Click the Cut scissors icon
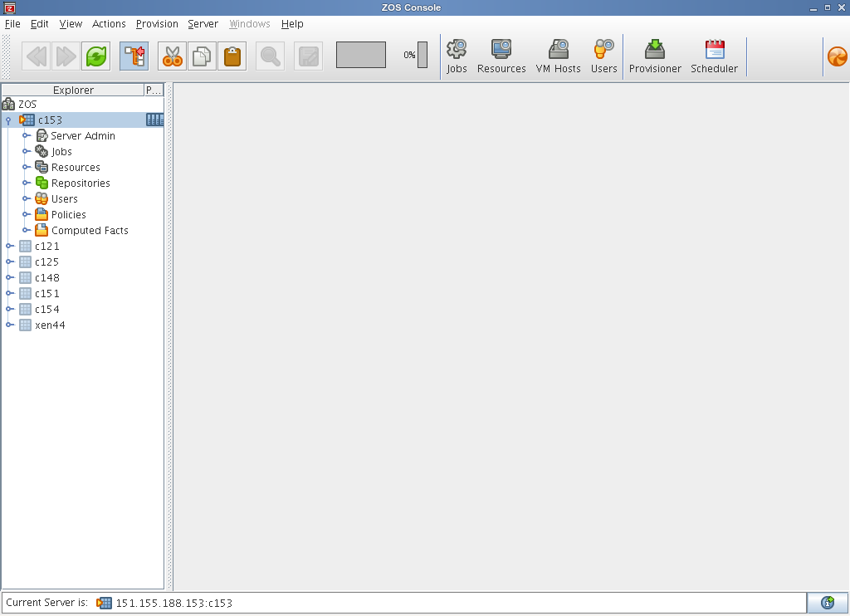Viewport: 850px width, 616px height. pos(173,56)
